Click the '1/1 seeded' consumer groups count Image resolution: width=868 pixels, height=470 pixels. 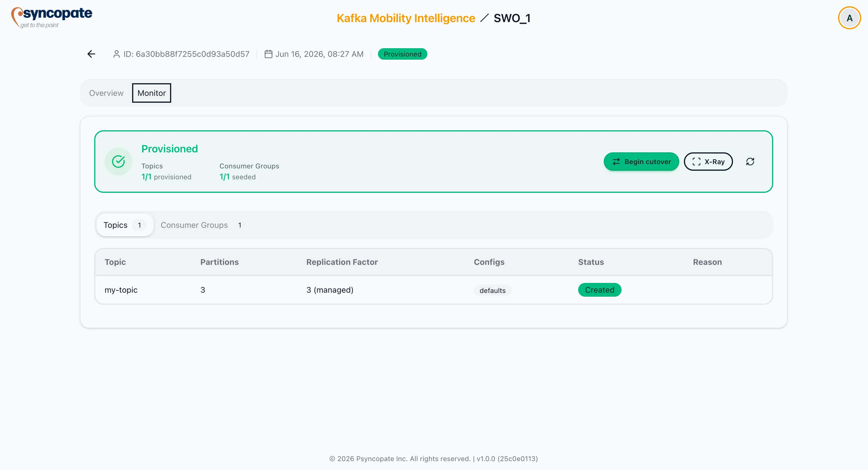point(237,177)
